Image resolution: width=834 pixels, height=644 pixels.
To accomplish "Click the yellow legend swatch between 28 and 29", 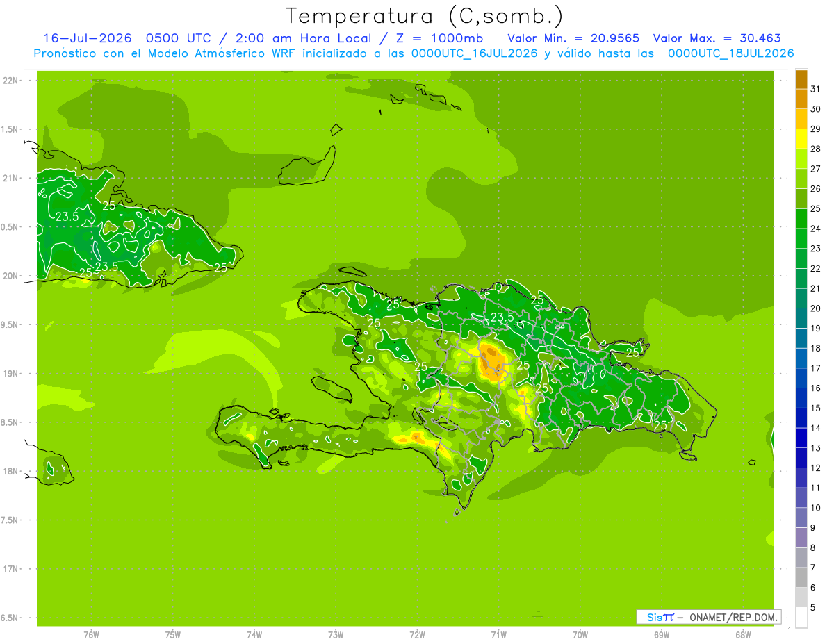I will [801, 139].
